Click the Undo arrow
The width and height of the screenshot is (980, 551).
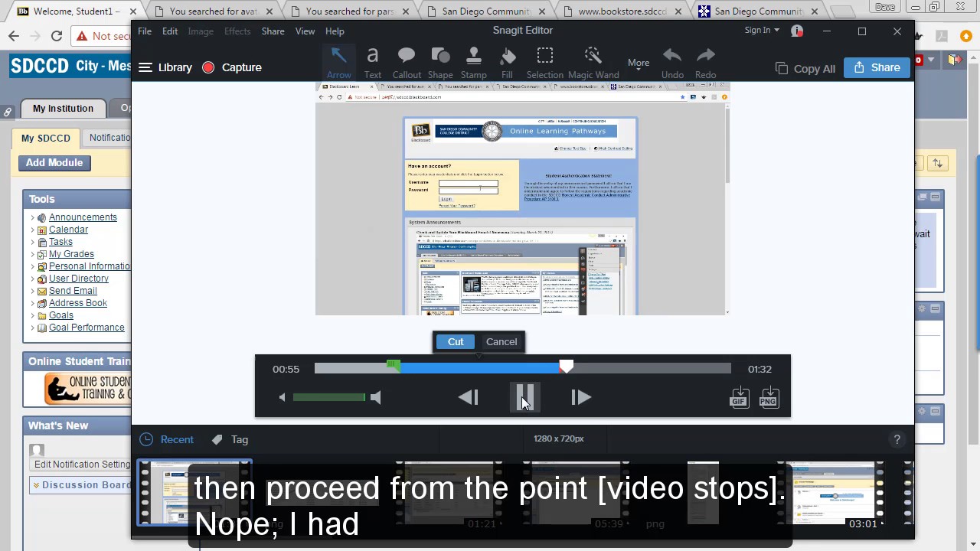click(672, 62)
